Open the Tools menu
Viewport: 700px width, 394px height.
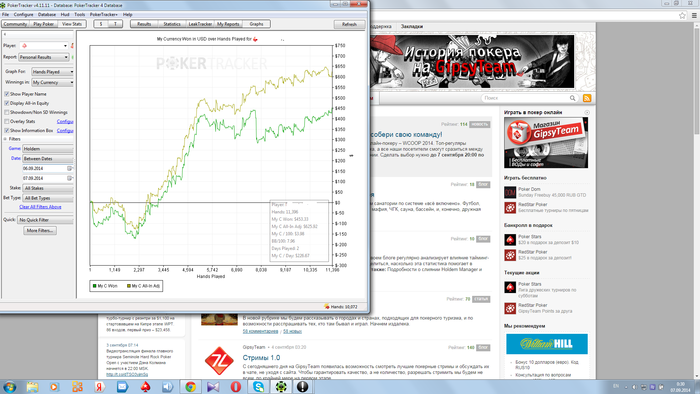(79, 14)
